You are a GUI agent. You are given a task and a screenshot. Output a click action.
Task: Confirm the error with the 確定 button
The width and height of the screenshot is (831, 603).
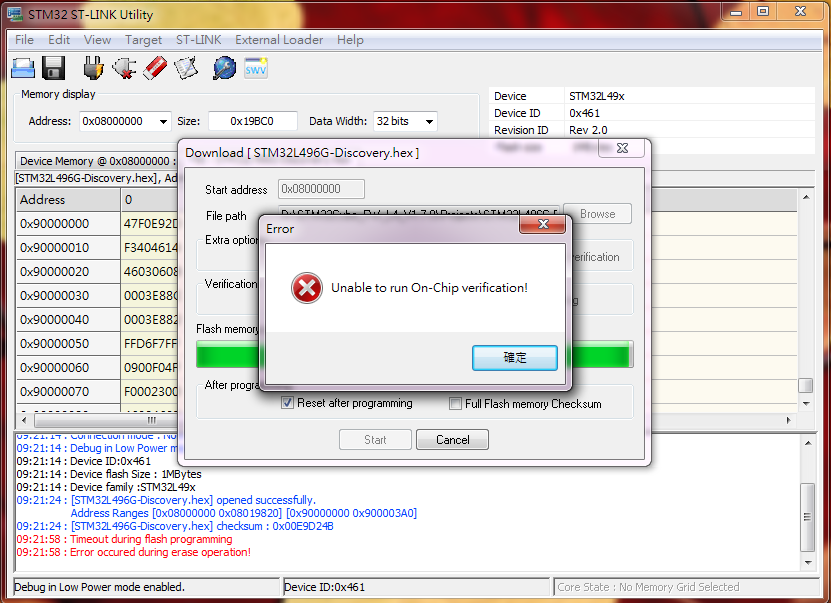[515, 358]
